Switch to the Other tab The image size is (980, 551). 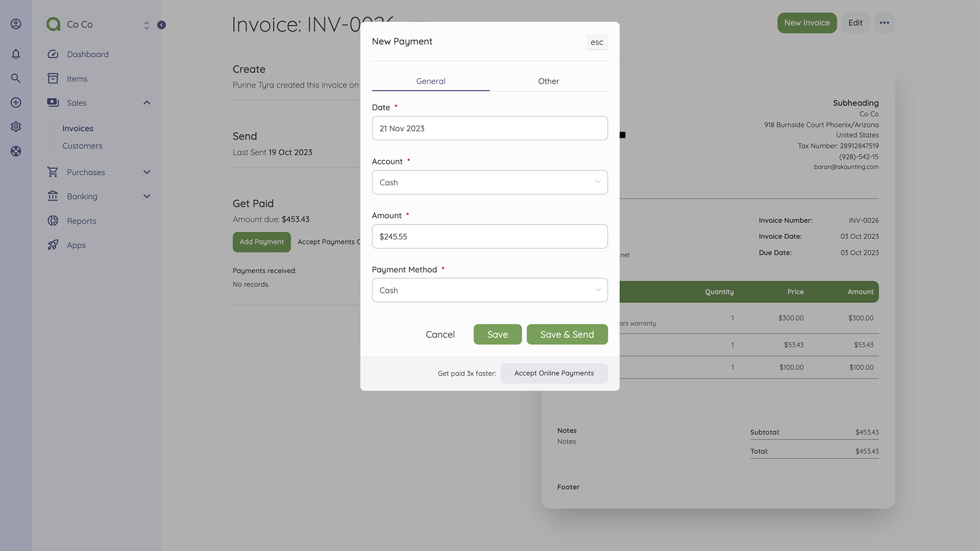point(548,81)
